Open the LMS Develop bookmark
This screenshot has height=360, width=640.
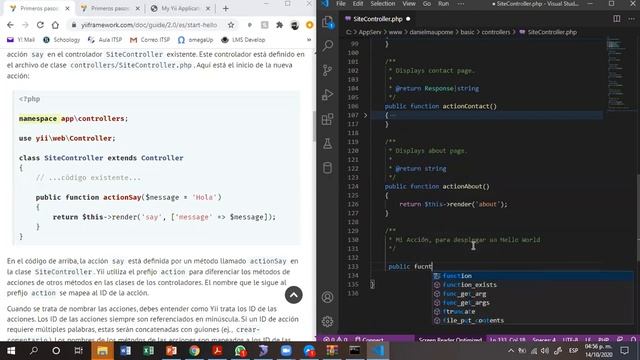point(243,40)
